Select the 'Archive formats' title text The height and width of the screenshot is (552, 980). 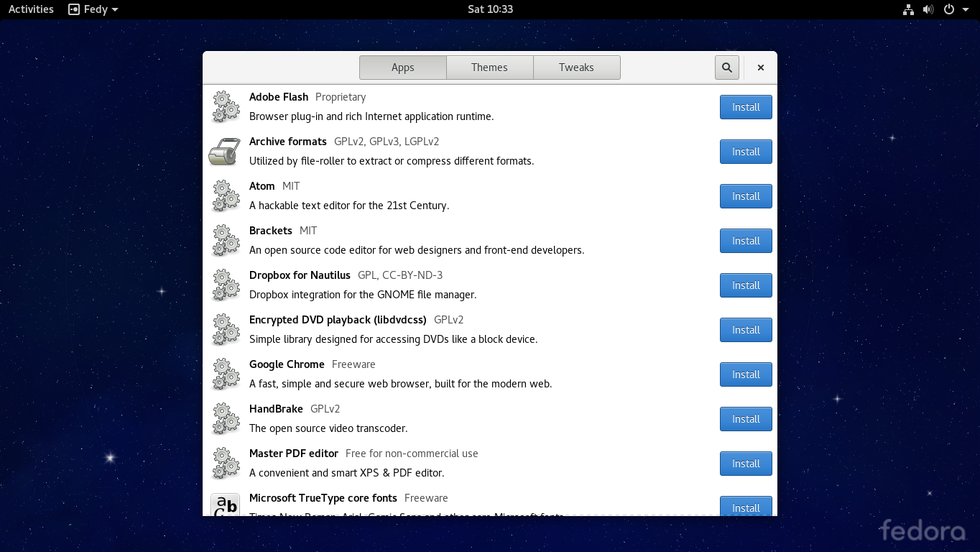[288, 142]
